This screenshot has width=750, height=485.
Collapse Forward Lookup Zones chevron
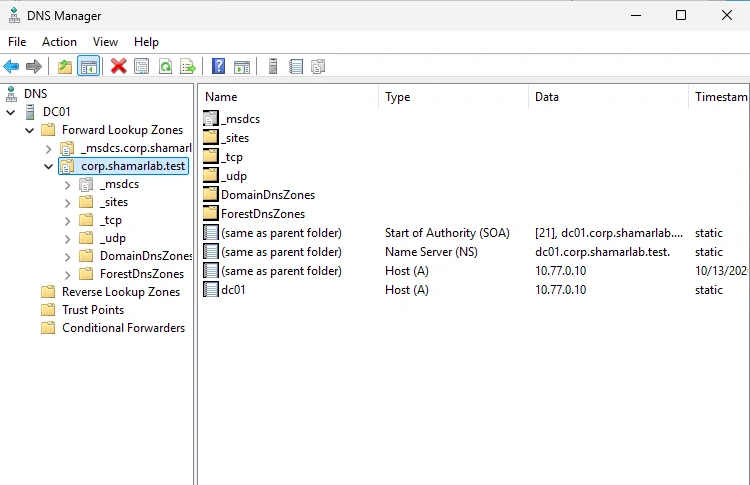coord(30,130)
